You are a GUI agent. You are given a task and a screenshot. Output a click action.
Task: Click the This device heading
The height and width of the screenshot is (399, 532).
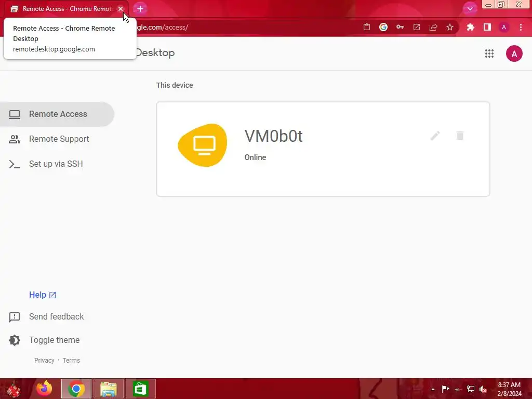[175, 86]
